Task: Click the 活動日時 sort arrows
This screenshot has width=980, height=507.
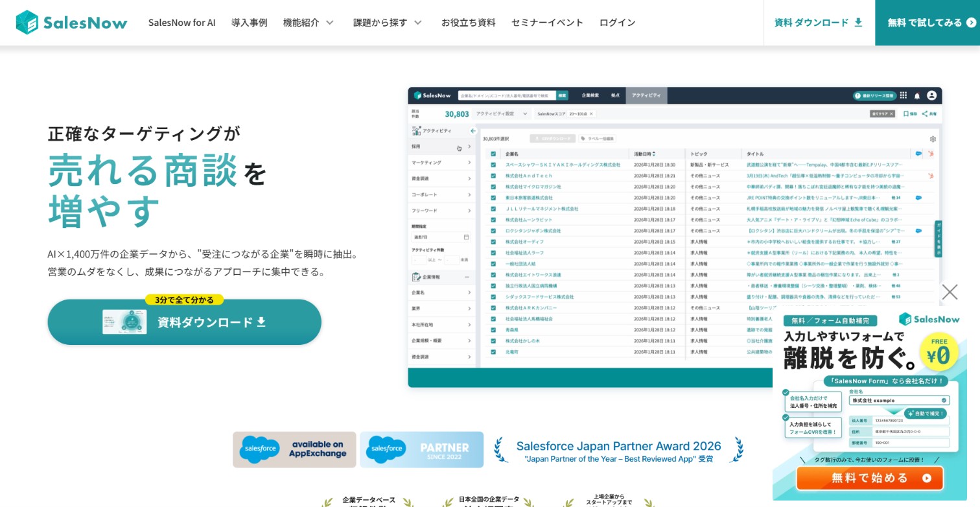Action: [654, 154]
